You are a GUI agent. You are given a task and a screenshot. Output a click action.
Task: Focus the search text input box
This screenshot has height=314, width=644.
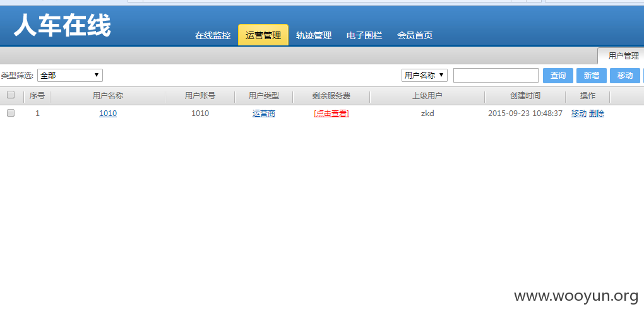pyautogui.click(x=496, y=76)
